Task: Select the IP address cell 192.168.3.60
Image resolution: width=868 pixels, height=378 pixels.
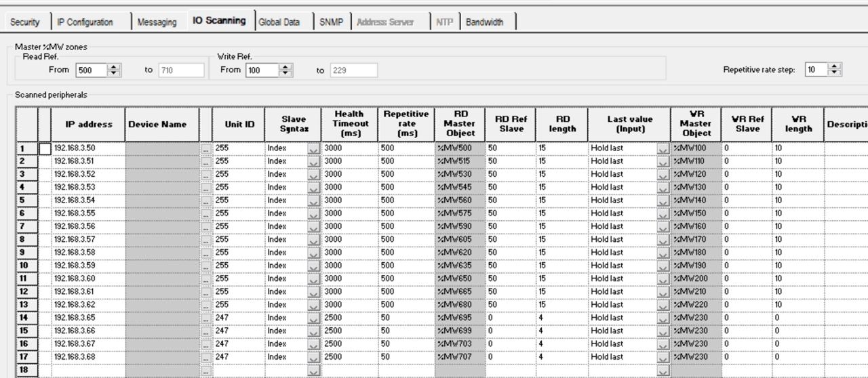Action: point(88,278)
